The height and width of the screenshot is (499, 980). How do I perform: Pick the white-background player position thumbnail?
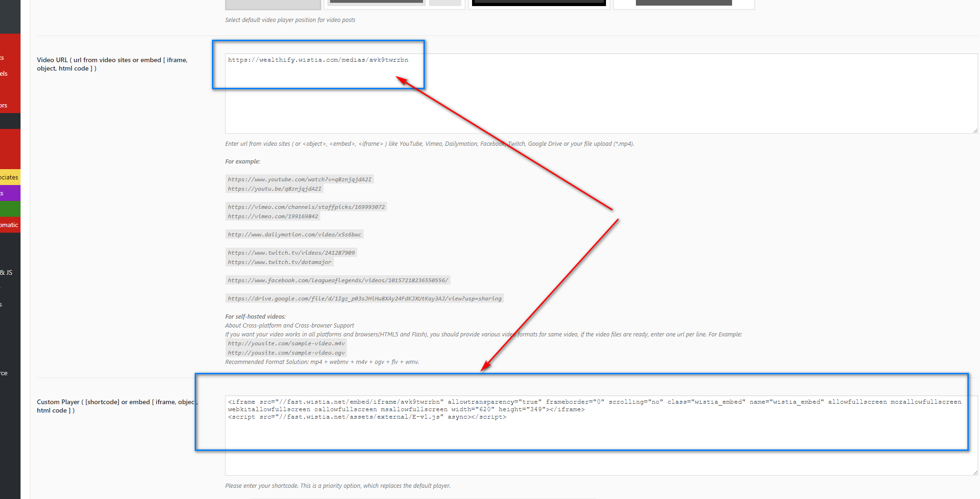pyautogui.click(x=684, y=4)
